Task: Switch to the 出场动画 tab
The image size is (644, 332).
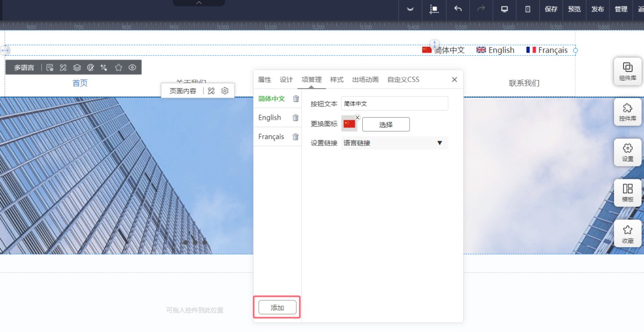Action: (x=365, y=80)
